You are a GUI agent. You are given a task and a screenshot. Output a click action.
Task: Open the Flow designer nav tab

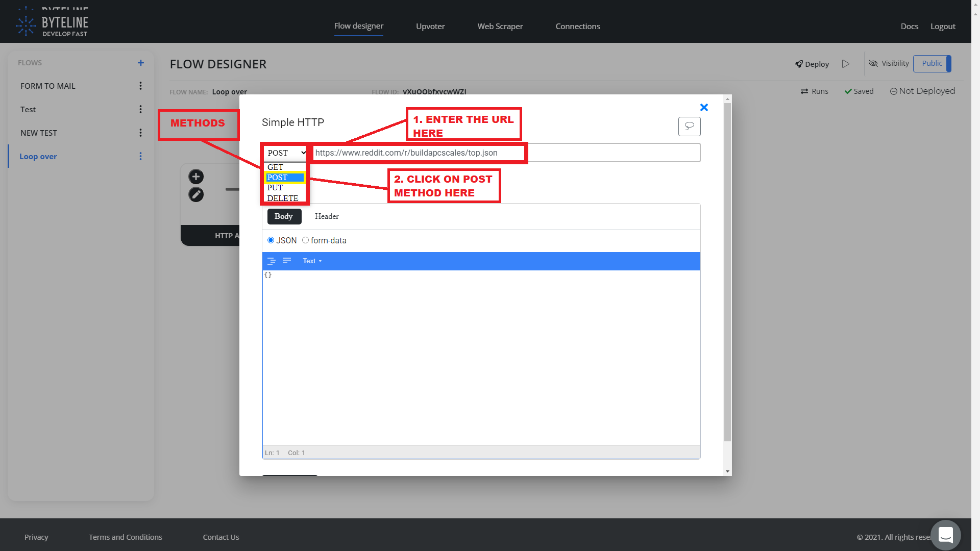(x=358, y=26)
